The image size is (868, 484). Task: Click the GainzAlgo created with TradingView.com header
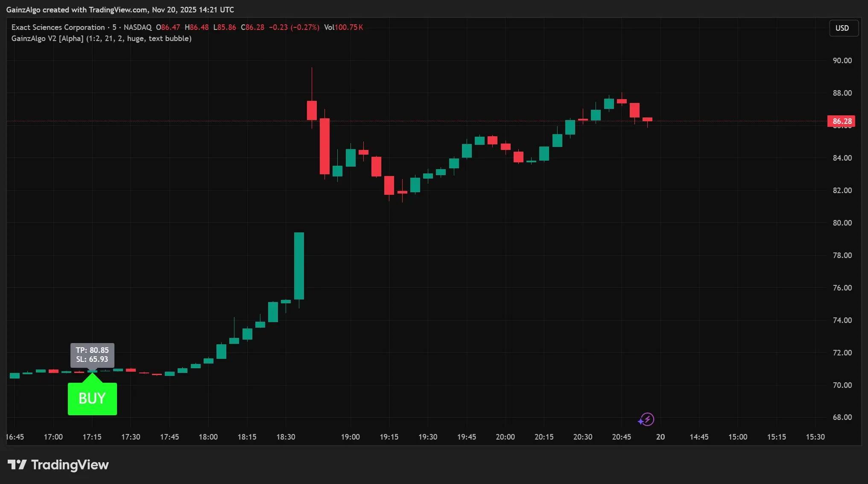coord(120,9)
